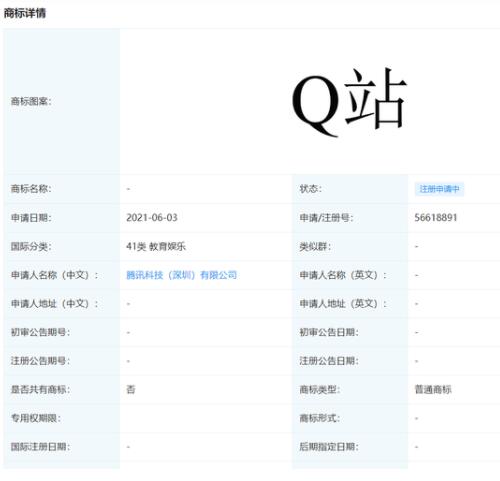Click the 商标详情 heading
The height and width of the screenshot is (481, 500).
(25, 13)
